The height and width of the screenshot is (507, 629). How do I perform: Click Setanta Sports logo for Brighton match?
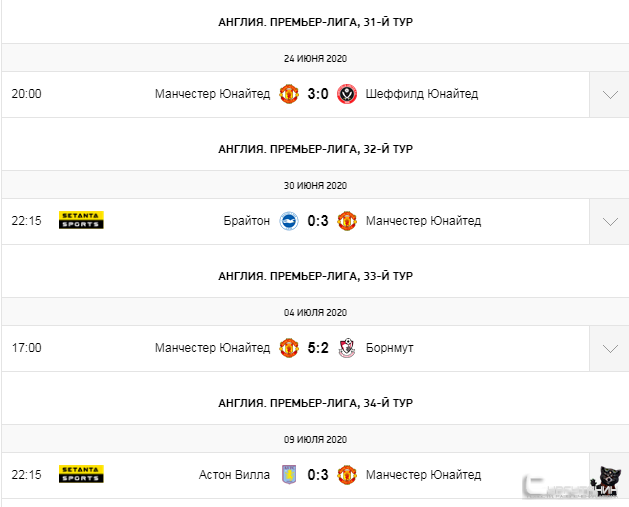click(81, 220)
